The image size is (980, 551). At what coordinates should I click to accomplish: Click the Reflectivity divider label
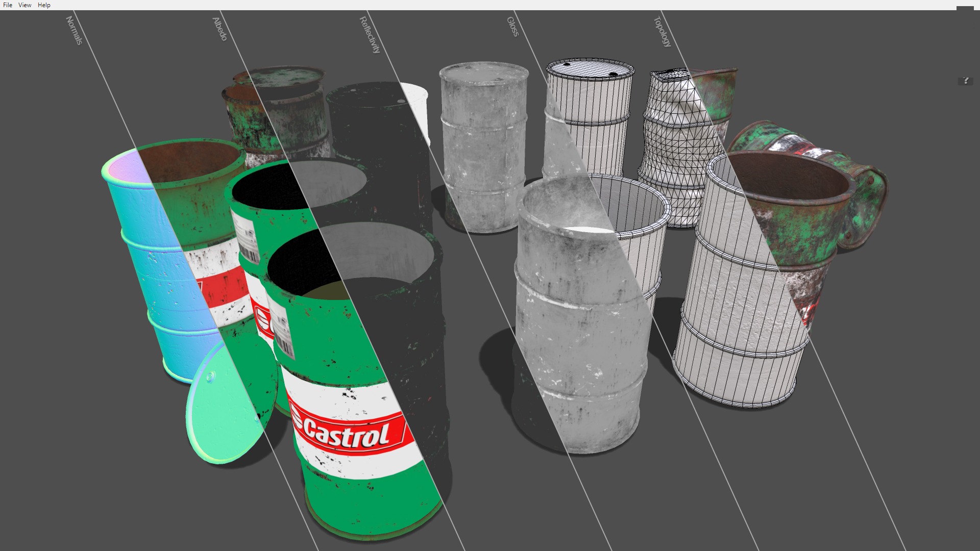point(370,35)
